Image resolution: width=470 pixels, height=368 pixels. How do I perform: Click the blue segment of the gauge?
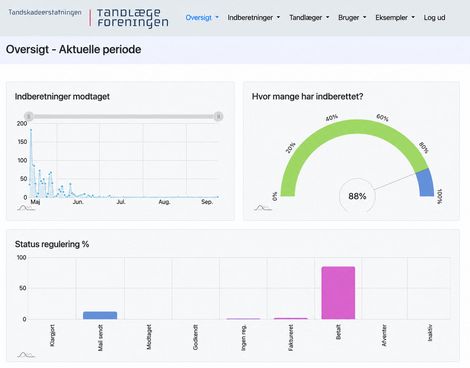pyautogui.click(x=426, y=183)
